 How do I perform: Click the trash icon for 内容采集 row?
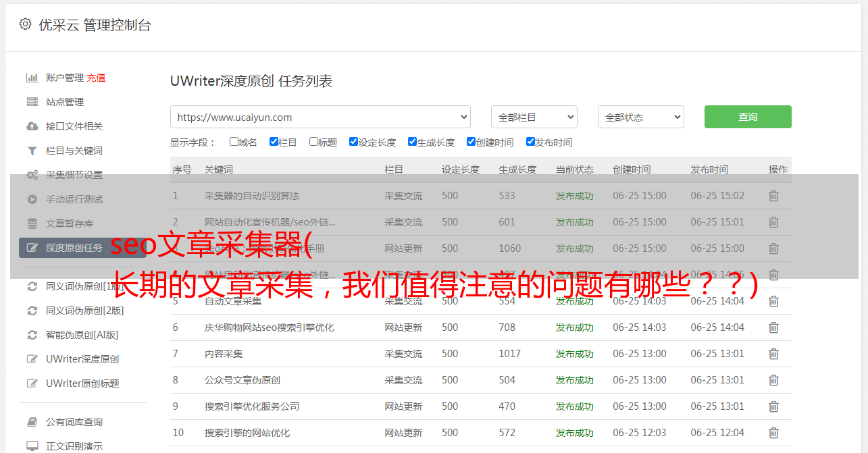click(x=773, y=354)
